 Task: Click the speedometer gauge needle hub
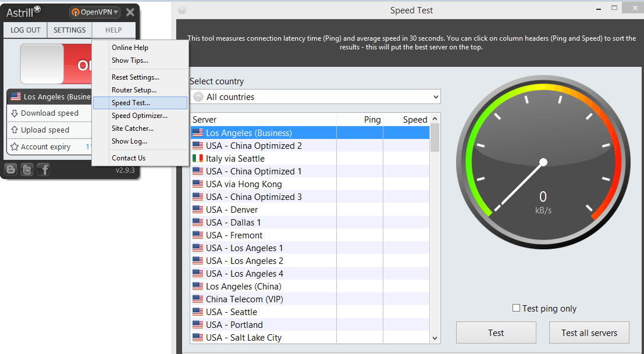click(x=543, y=162)
